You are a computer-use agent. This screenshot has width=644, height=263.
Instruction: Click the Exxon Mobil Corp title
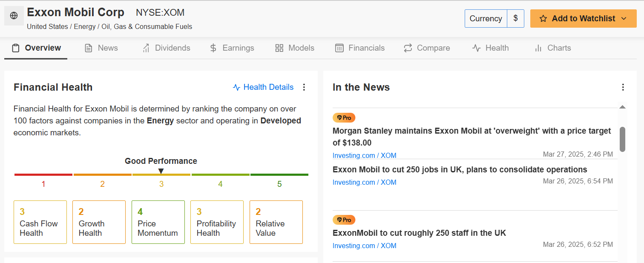click(75, 12)
